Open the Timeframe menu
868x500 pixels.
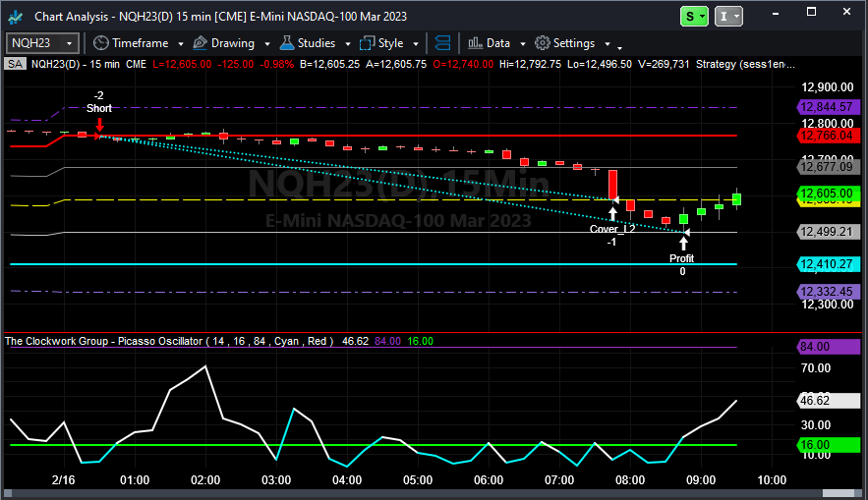(140, 43)
